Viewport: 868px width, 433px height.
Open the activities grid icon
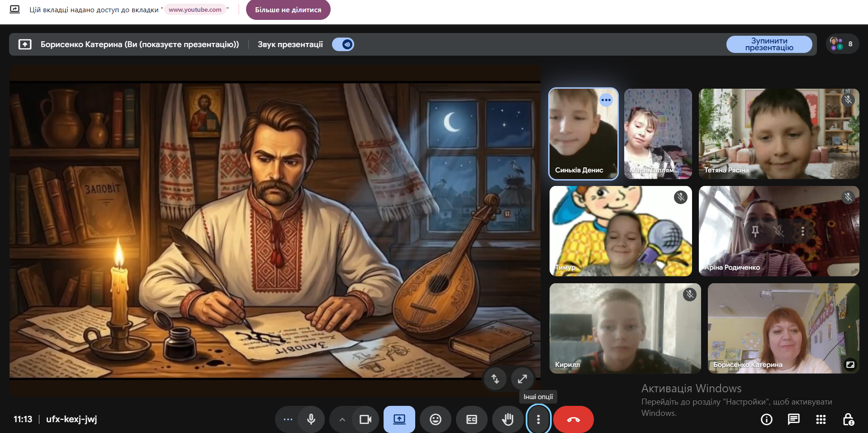point(821,419)
